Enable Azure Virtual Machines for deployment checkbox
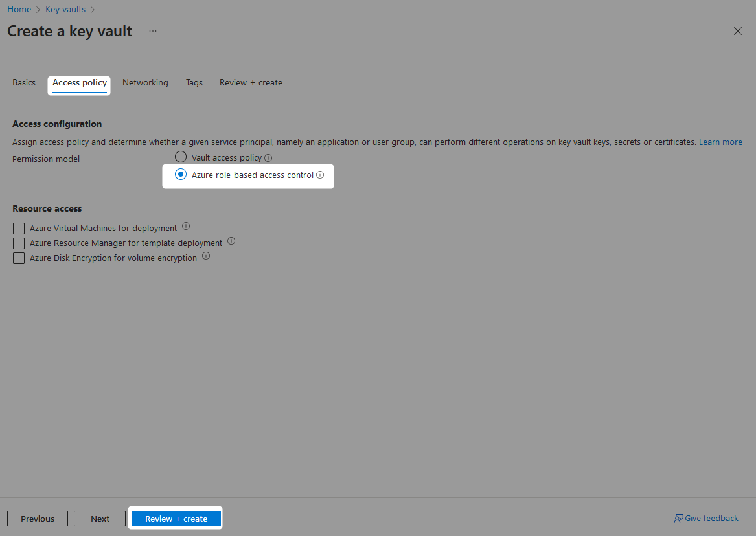This screenshot has width=756, height=536. pyautogui.click(x=19, y=229)
